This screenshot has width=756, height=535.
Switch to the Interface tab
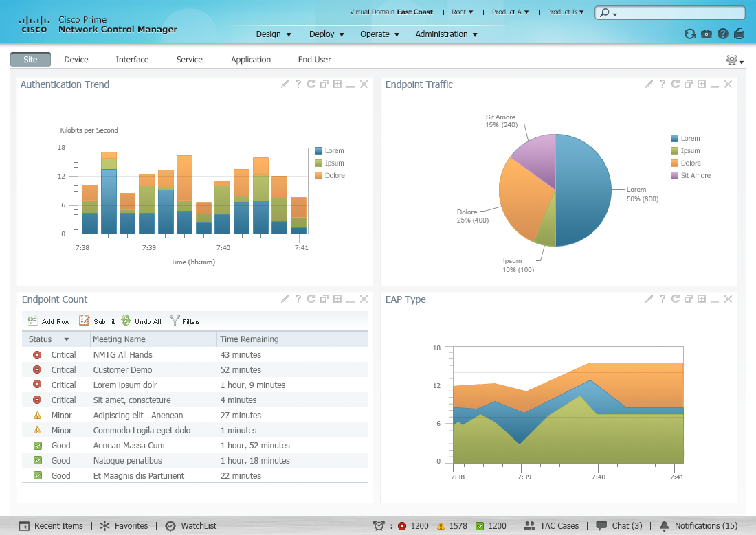tap(132, 60)
